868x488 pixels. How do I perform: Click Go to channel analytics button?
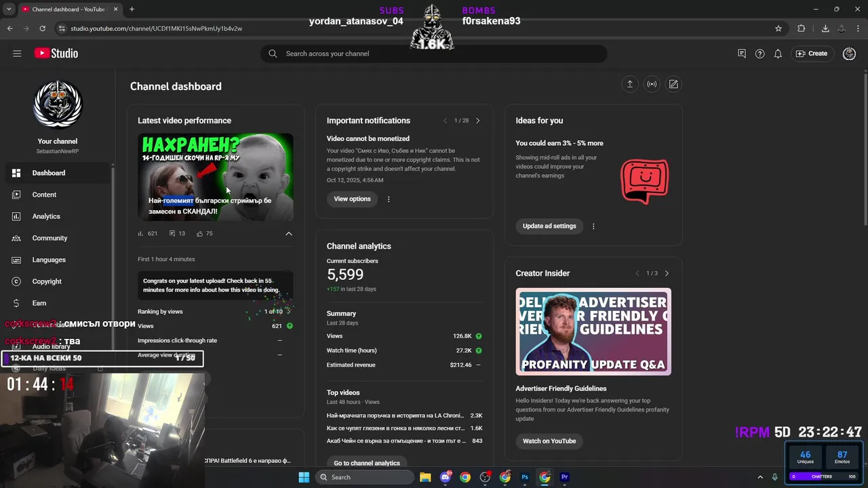pos(367,464)
